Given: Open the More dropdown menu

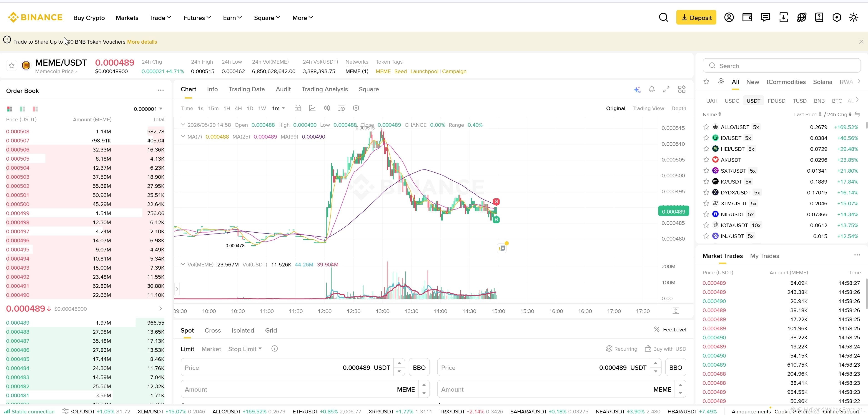Looking at the screenshot, I should click(303, 18).
